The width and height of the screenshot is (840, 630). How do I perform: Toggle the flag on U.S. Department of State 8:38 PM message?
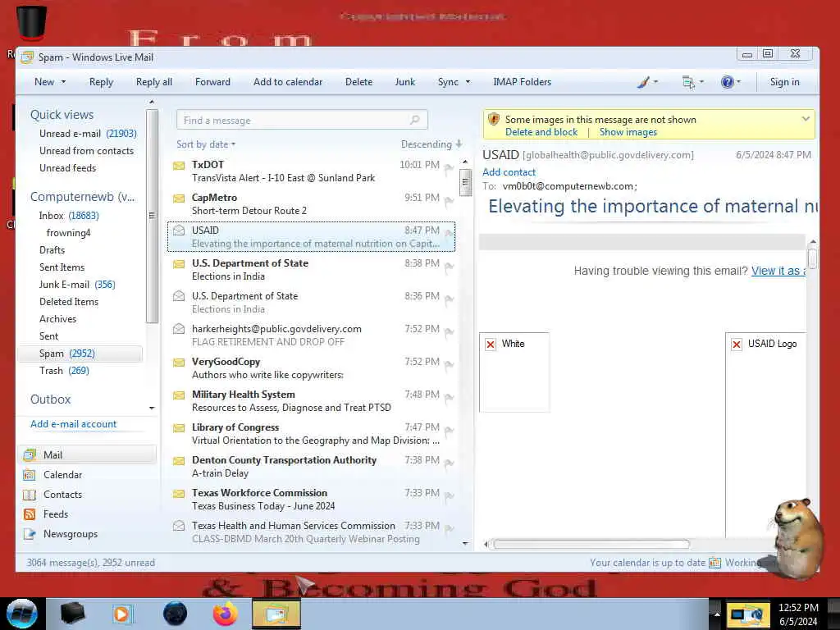[x=449, y=267]
